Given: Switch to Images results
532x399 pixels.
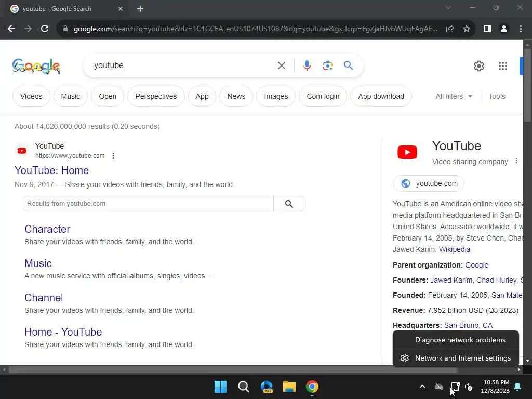Looking at the screenshot, I should coord(276,96).
